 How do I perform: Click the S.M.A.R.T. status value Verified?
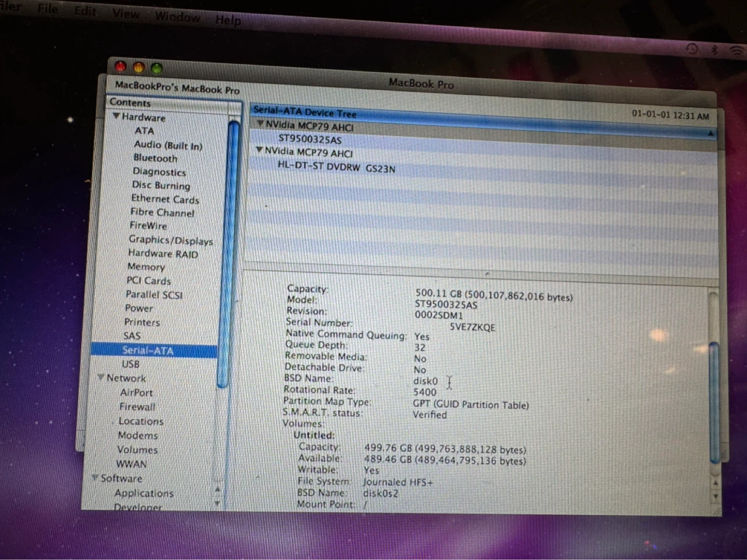pos(430,414)
